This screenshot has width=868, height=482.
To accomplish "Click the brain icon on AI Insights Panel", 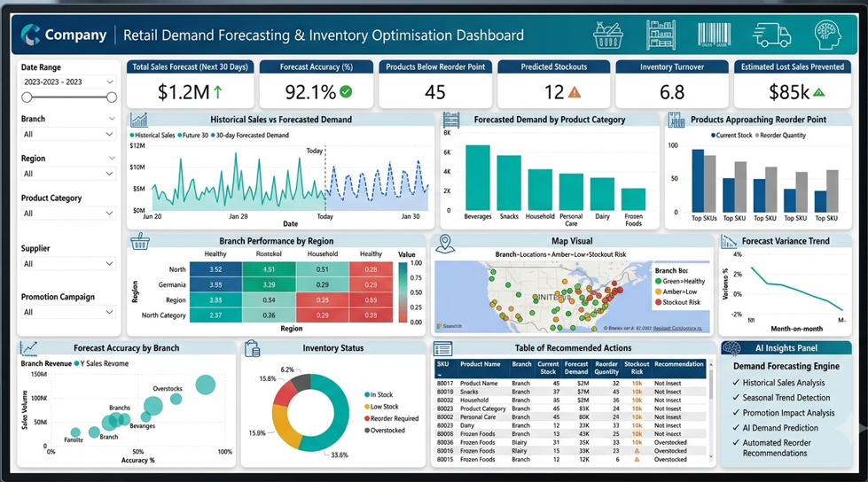I will tap(731, 348).
